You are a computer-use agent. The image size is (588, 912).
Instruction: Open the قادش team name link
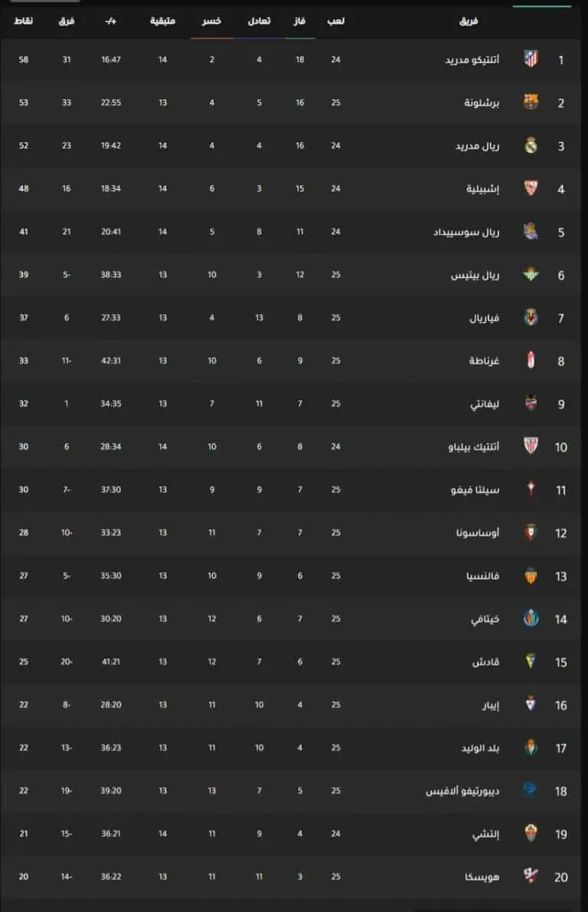point(485,662)
